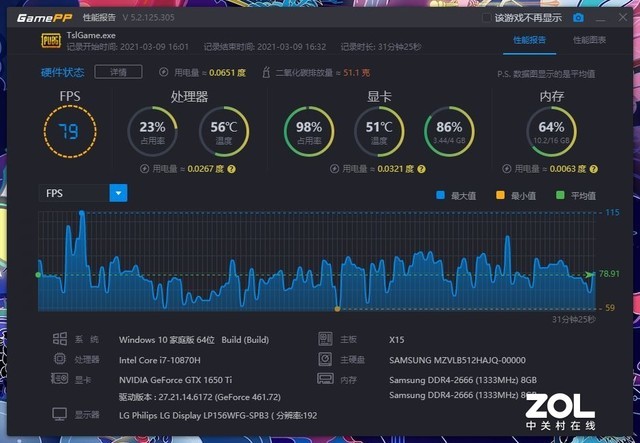Click the memory usage 64% gauge

pos(551,131)
